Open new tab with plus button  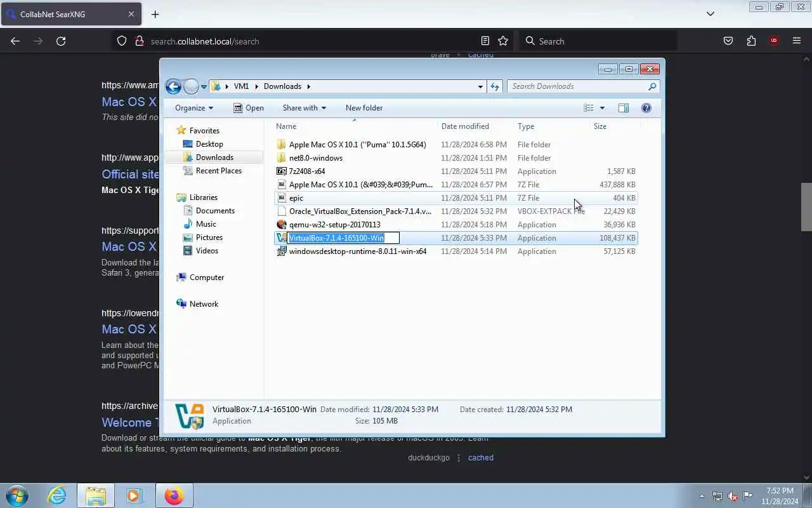coord(155,14)
